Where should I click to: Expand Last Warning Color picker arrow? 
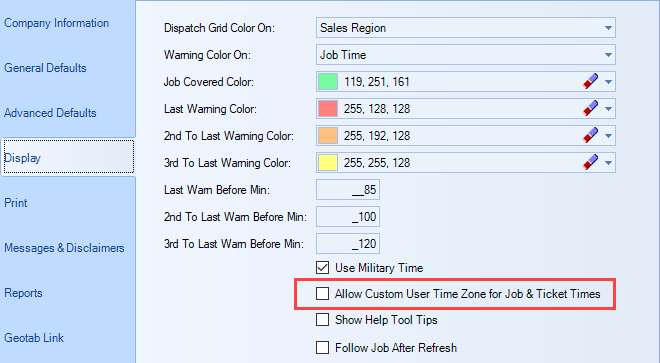[x=608, y=109]
